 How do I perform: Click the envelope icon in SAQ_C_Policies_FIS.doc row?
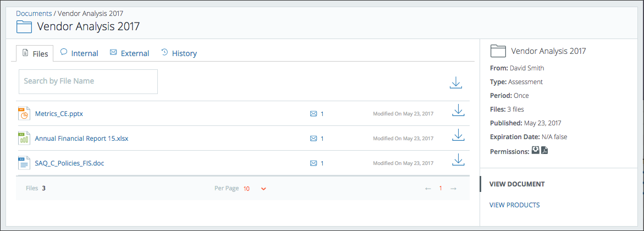pyautogui.click(x=313, y=163)
